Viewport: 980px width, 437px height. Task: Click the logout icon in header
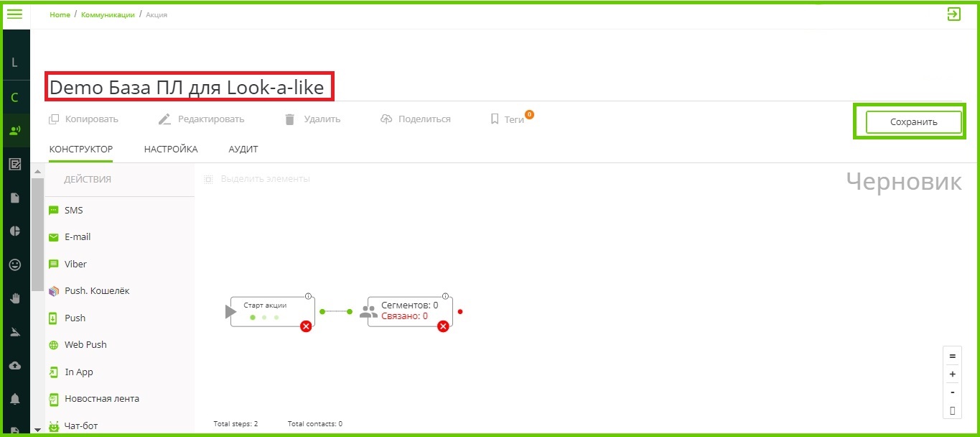953,14
